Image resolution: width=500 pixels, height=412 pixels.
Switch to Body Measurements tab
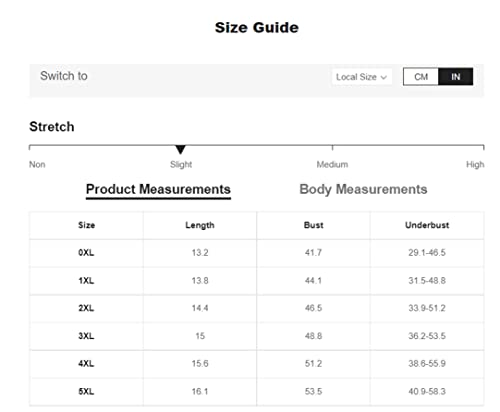coord(363,189)
